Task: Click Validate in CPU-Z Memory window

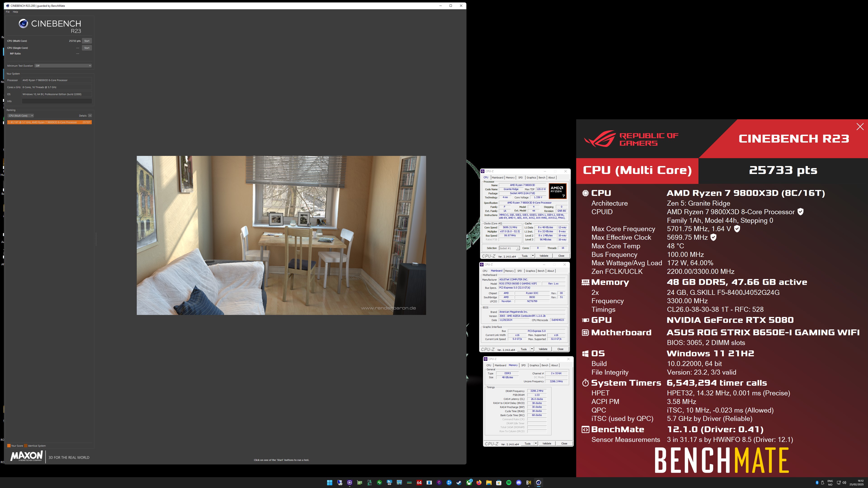Action: 547,443
